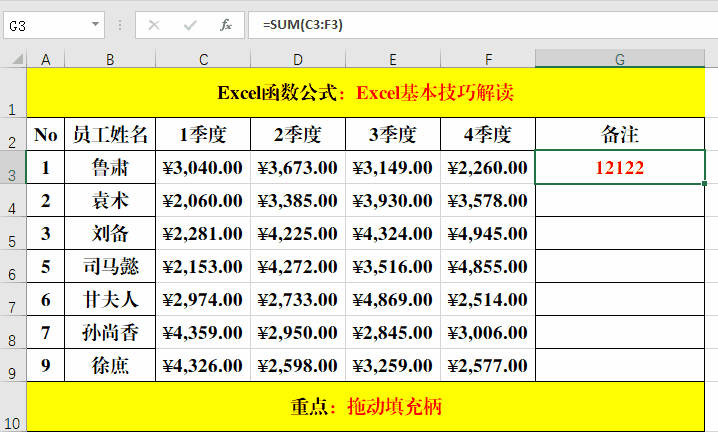Click the cancel X icon in formula bar
Screen dimensions: 718x432
coord(154,25)
